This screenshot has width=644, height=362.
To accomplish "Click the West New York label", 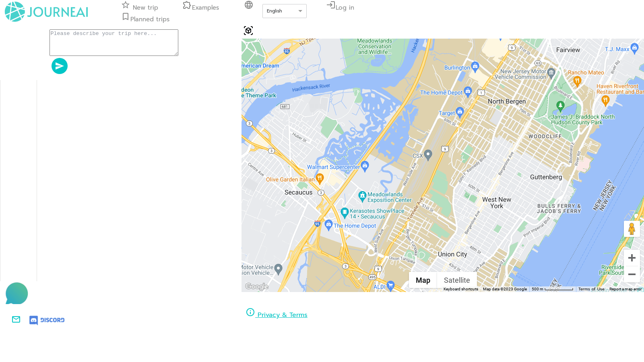I will tap(497, 203).
